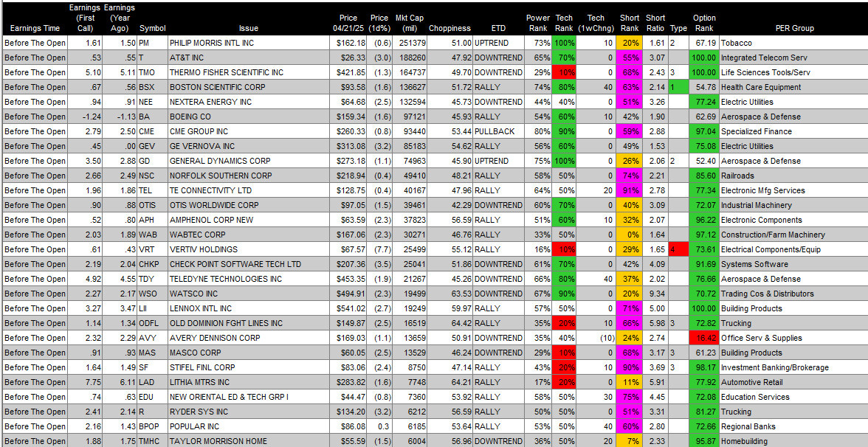Select the ODFL symbol cell

pos(152,323)
